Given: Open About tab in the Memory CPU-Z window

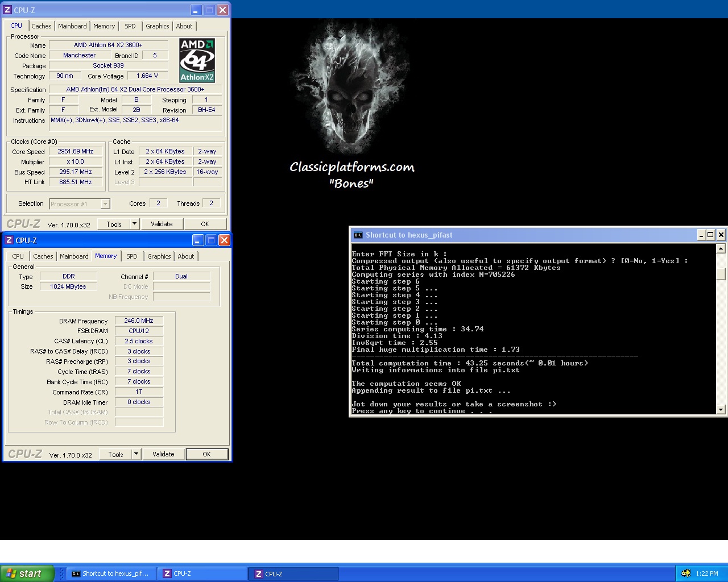Looking at the screenshot, I should (x=186, y=256).
